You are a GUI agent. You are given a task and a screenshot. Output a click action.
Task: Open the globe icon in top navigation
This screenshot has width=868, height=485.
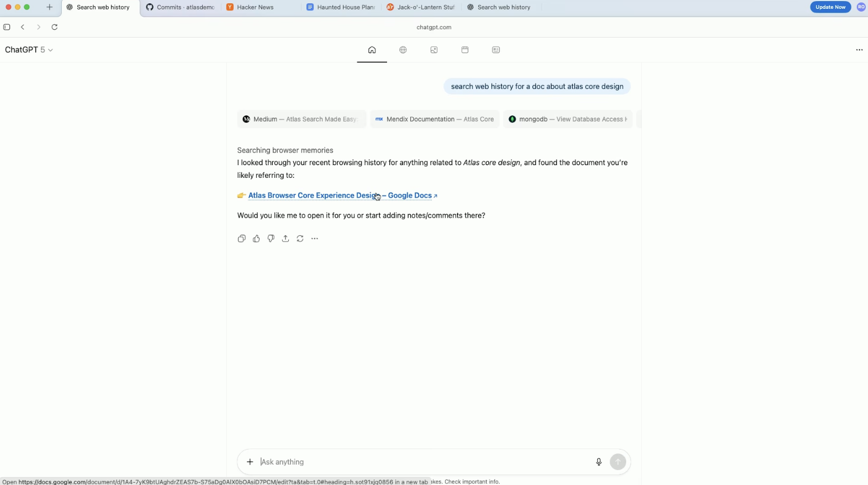pyautogui.click(x=403, y=50)
